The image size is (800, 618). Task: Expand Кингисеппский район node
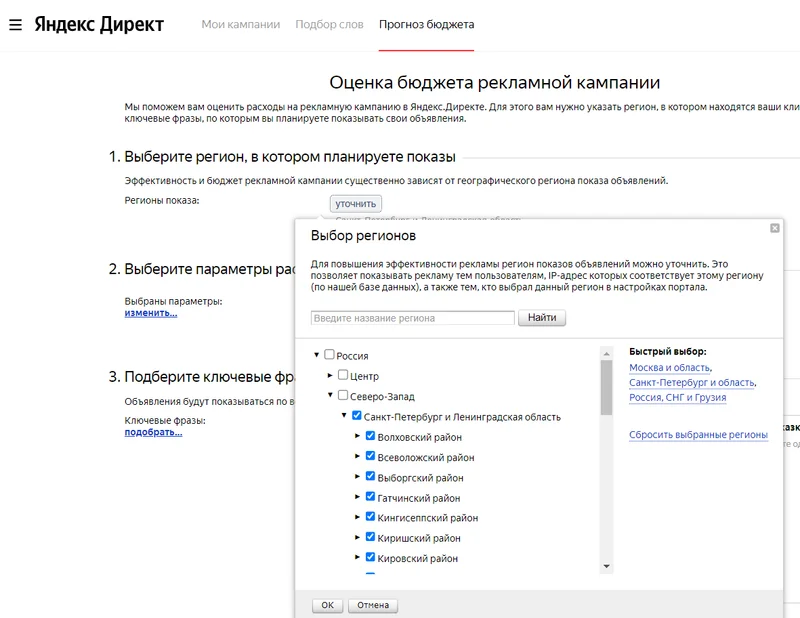(x=358, y=517)
